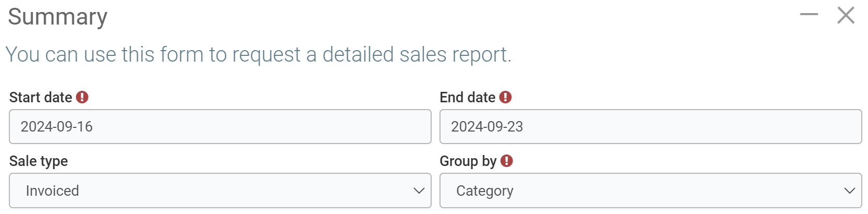Click the End date required alert icon
Screen dimensions: 868x214
click(505, 97)
